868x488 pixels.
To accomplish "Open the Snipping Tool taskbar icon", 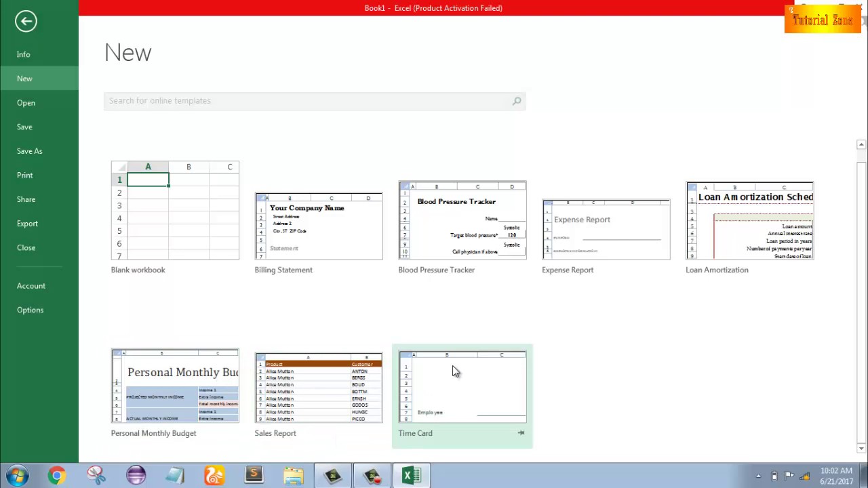I will tap(96, 476).
